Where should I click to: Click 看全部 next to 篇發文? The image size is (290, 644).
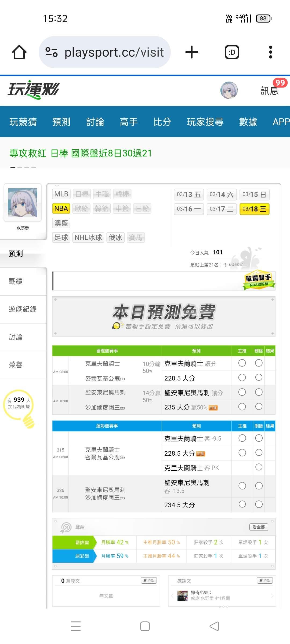(x=149, y=580)
